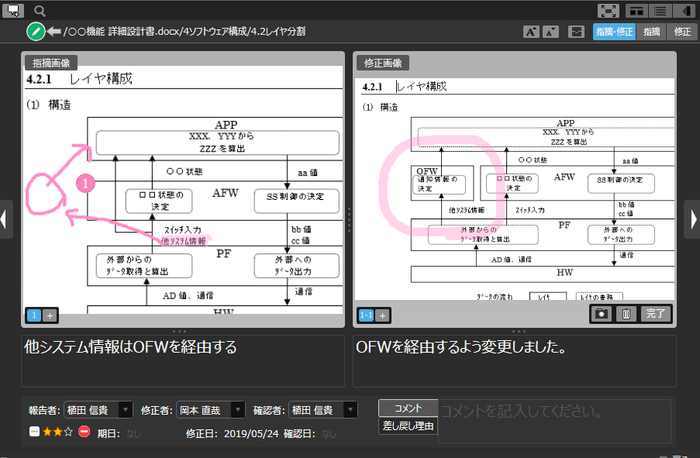Click the 完了 button
700x458 pixels.
pos(655,314)
